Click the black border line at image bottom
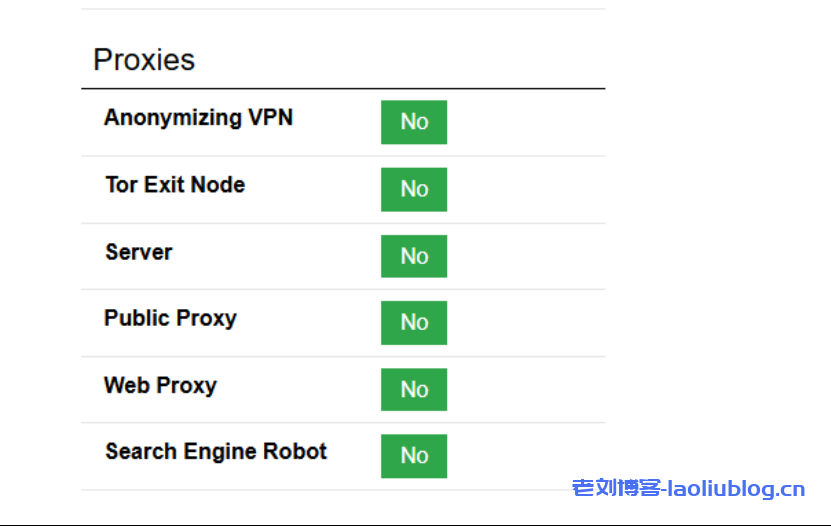The height and width of the screenshot is (526, 831). [415, 524]
